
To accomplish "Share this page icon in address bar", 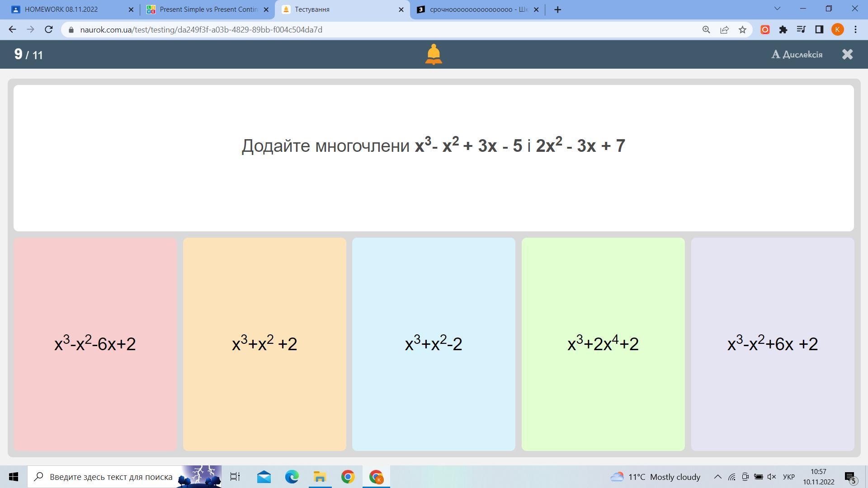I will point(724,30).
